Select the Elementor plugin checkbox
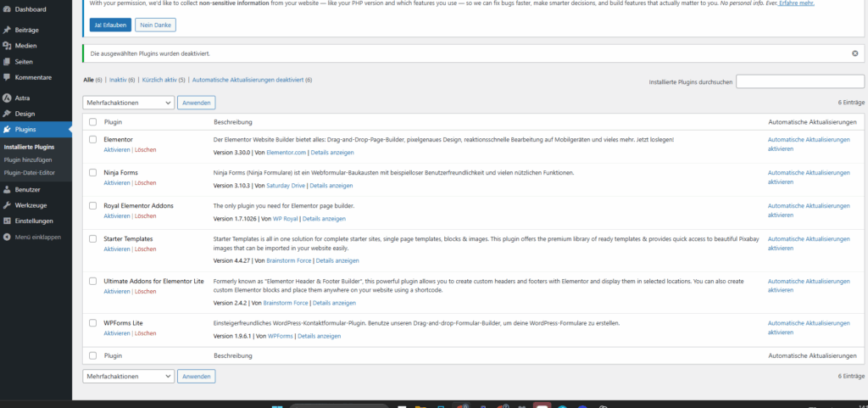Image resolution: width=868 pixels, height=408 pixels. point(93,139)
